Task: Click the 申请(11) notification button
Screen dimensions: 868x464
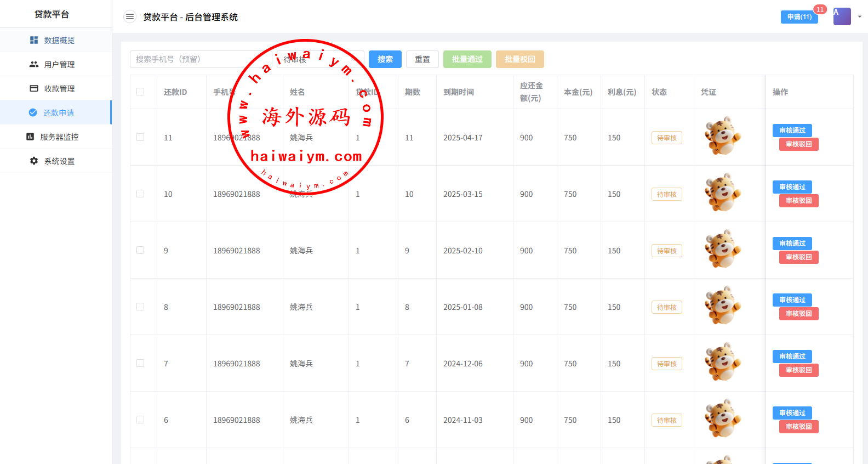Action: pos(799,17)
